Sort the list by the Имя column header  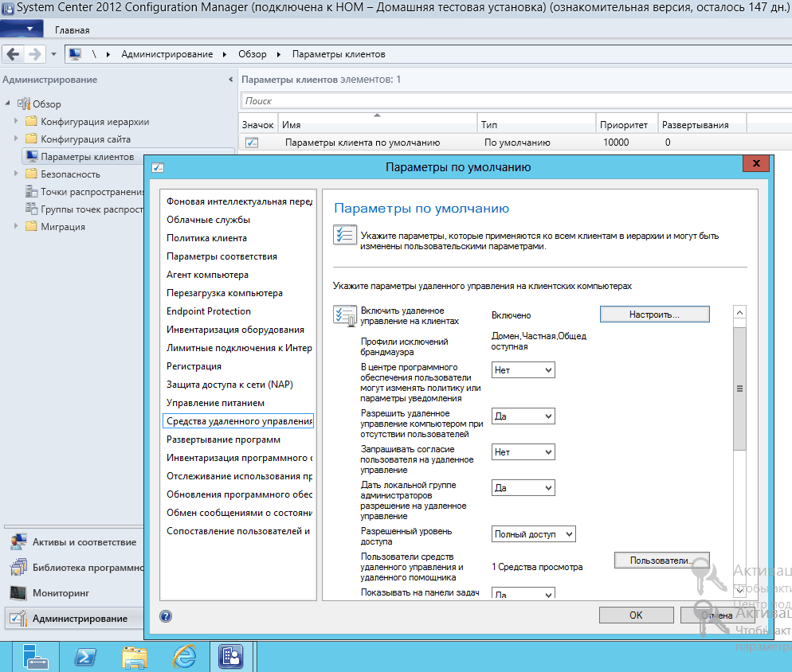click(378, 125)
